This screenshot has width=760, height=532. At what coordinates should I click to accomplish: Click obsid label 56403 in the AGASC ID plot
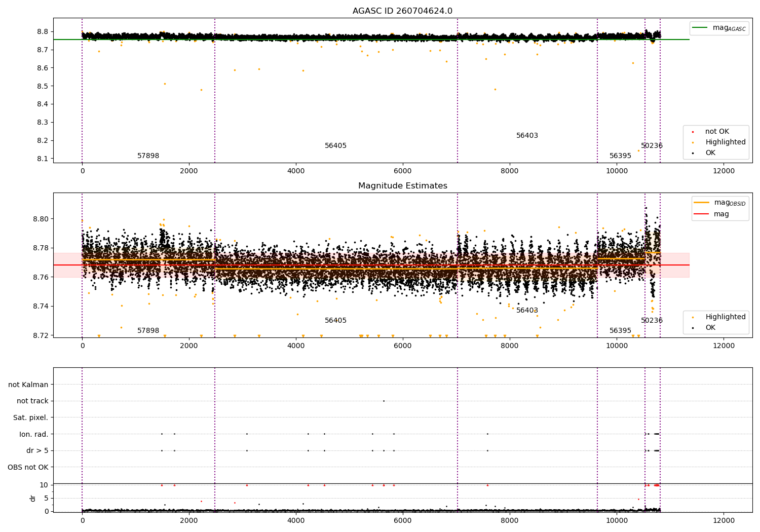click(x=527, y=136)
